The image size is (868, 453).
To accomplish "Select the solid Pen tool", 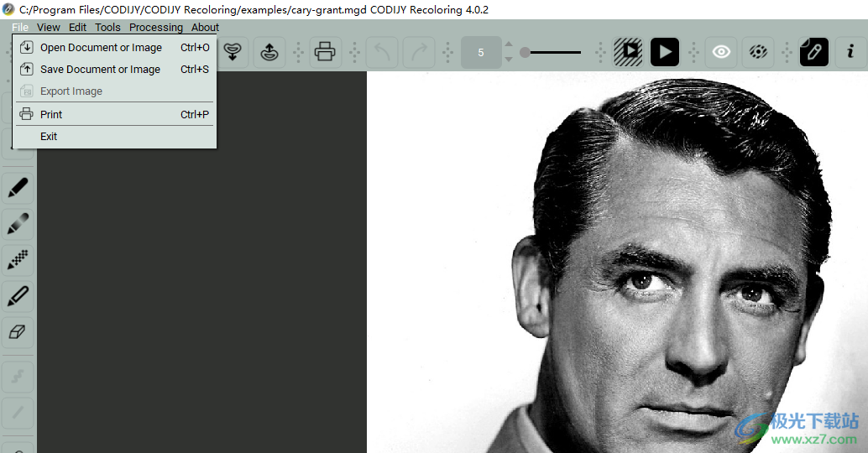I will pyautogui.click(x=18, y=187).
